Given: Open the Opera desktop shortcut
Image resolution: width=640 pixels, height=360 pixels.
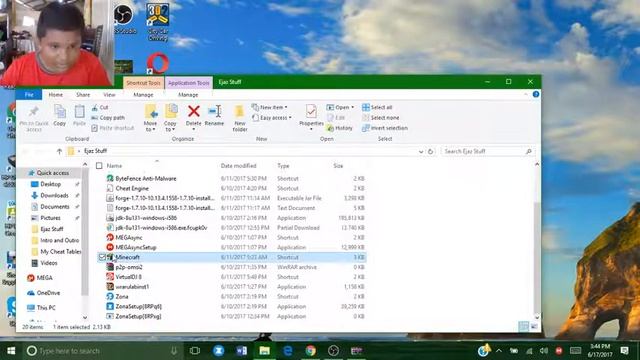Looking at the screenshot, I should point(158,63).
